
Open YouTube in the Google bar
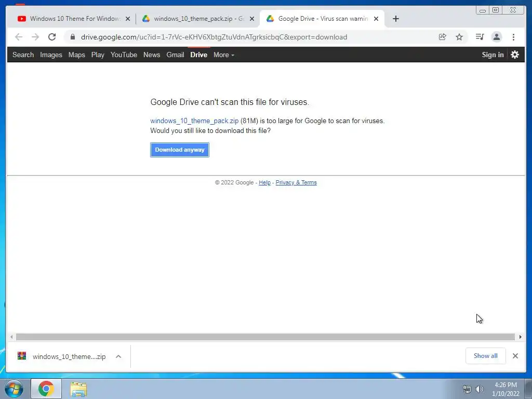click(124, 55)
